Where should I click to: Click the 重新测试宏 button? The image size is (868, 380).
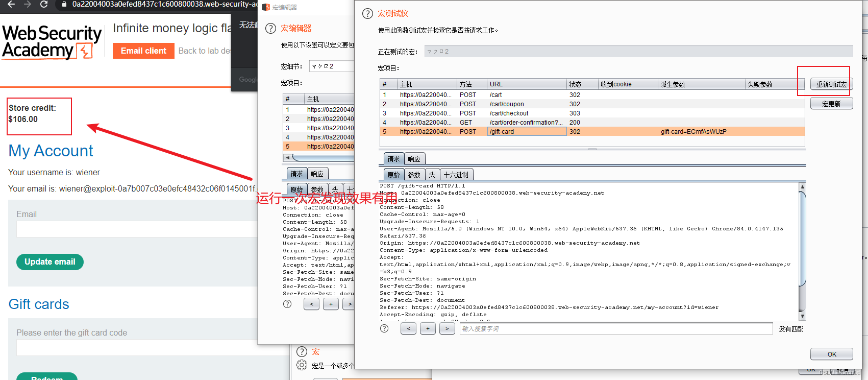tap(831, 84)
